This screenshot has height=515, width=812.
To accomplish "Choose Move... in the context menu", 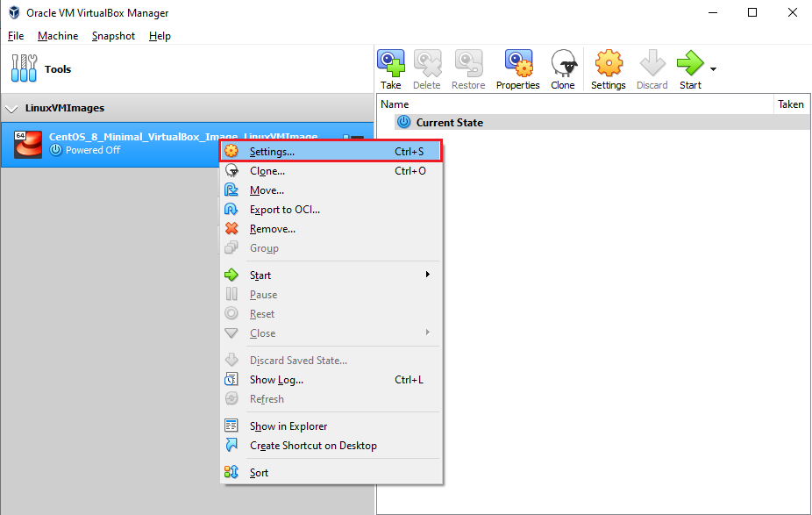I will tap(331, 190).
